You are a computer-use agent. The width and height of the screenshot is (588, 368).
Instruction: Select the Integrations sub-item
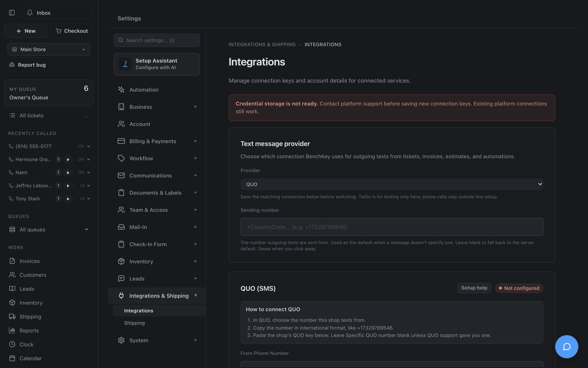(x=159, y=311)
